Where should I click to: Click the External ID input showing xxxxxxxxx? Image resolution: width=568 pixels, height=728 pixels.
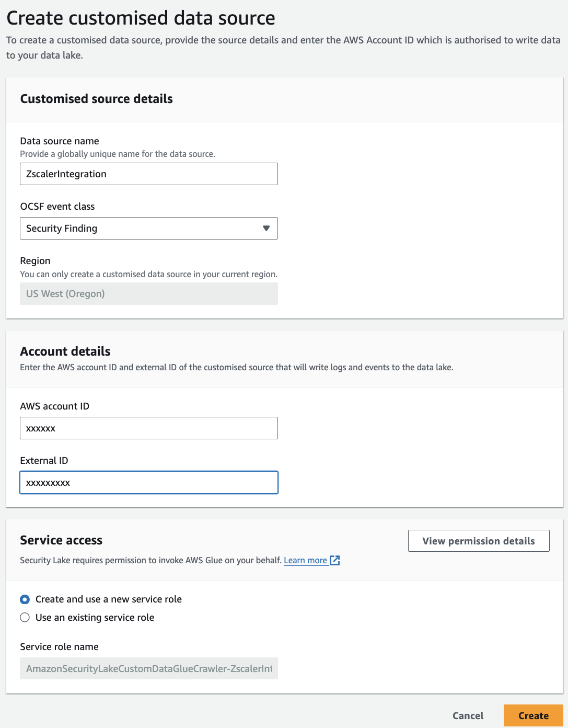click(148, 482)
